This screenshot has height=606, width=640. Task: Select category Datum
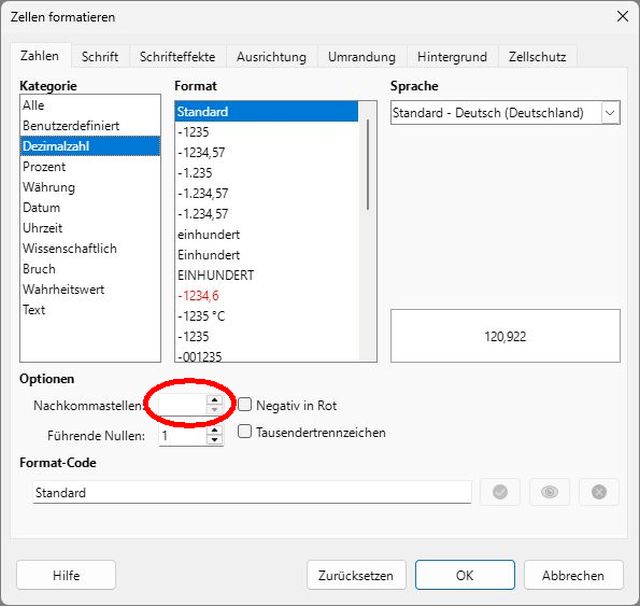click(90, 207)
